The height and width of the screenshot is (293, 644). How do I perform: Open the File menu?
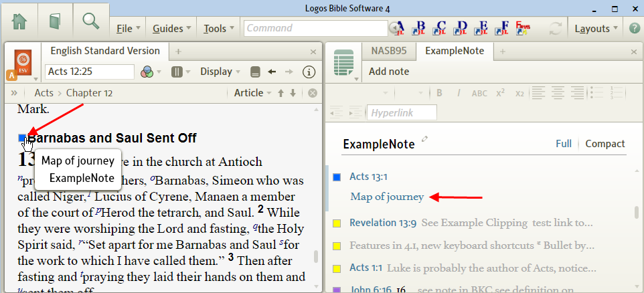click(x=128, y=29)
